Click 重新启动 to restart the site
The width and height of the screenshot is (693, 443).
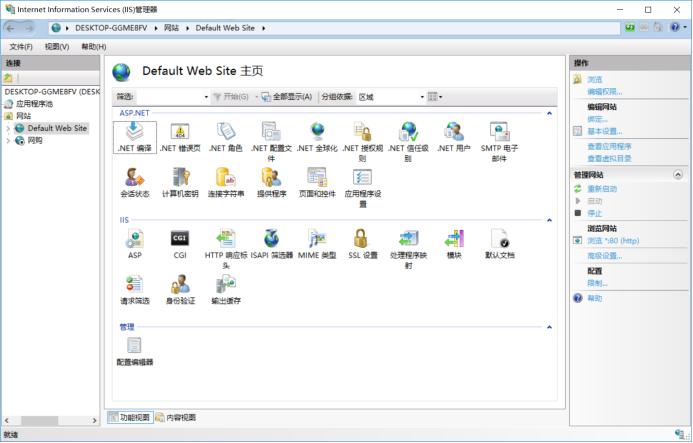point(602,189)
